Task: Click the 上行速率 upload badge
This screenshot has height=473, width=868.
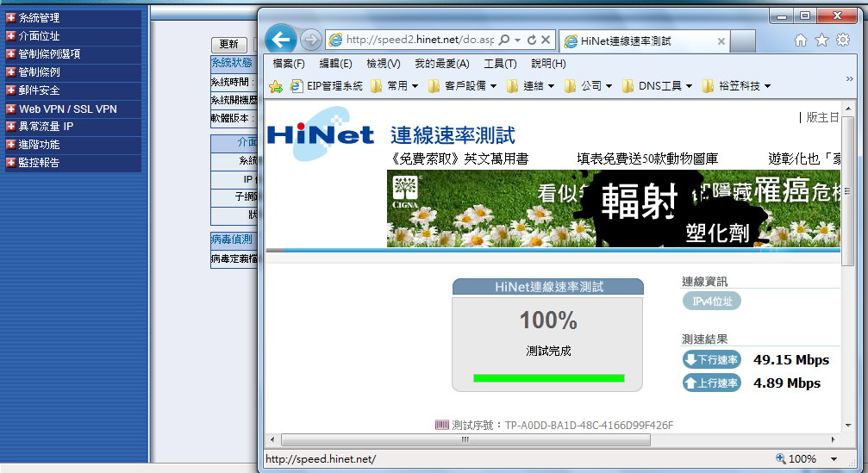Action: (712, 383)
